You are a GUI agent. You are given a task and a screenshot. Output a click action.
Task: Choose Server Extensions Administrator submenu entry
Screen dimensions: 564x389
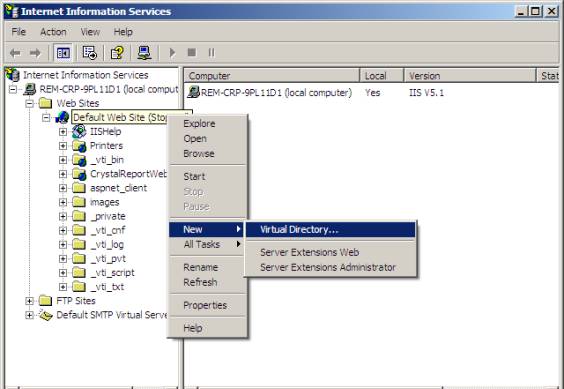tap(331, 267)
